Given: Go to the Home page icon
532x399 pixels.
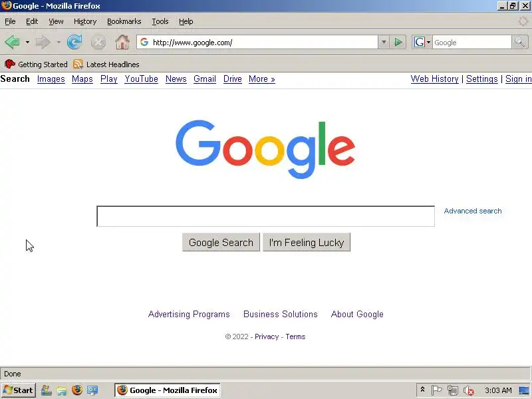Looking at the screenshot, I should click(122, 42).
